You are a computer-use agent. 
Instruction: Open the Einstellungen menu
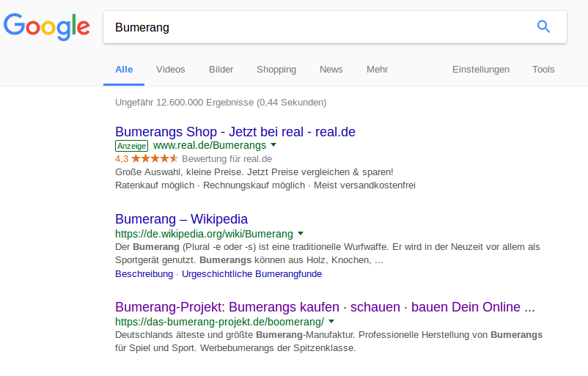coord(481,70)
